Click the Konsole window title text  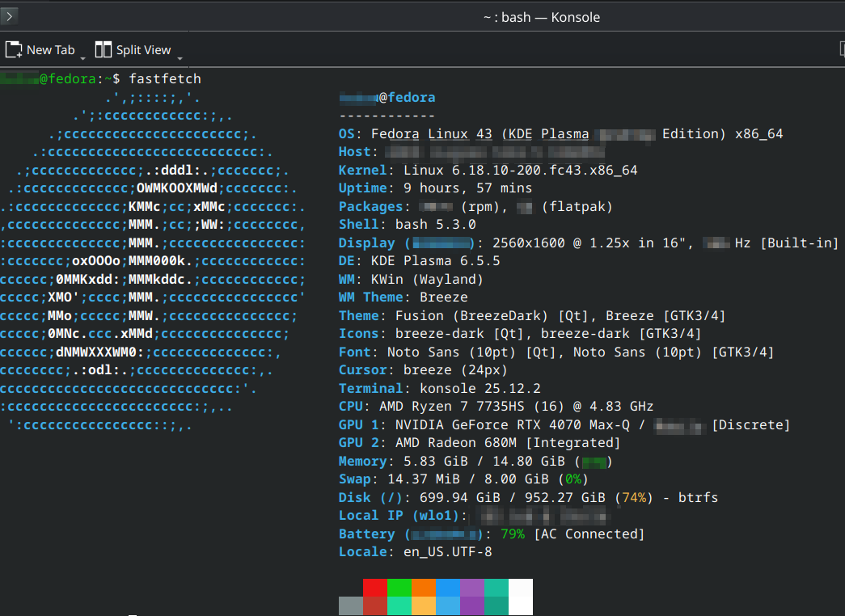(x=541, y=17)
